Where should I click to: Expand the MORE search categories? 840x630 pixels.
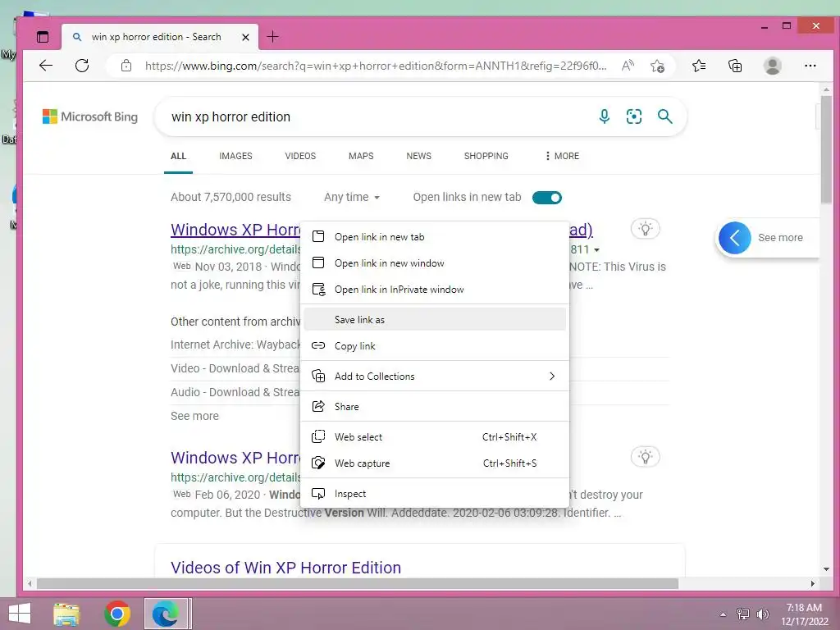pyautogui.click(x=562, y=156)
